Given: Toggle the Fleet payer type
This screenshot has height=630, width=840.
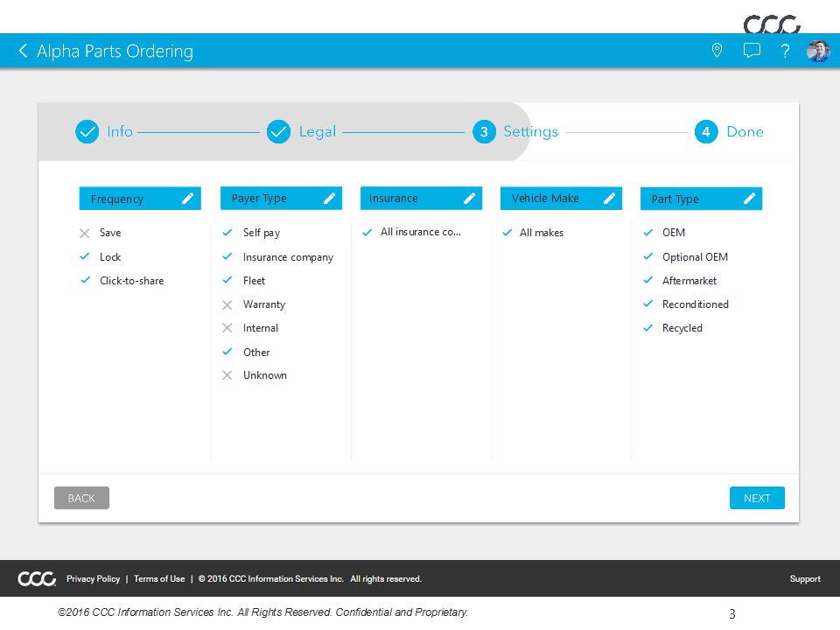Looking at the screenshot, I should pos(244,281).
